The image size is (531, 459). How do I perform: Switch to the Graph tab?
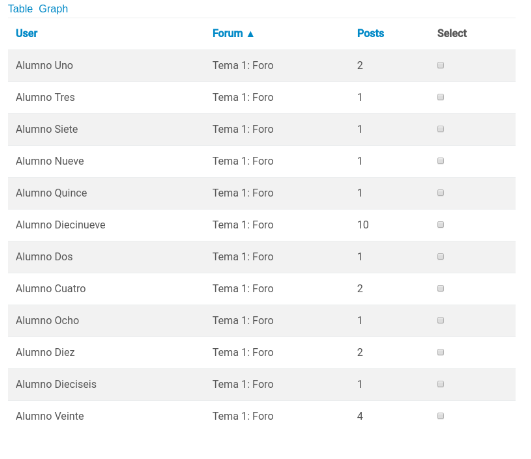53,8
